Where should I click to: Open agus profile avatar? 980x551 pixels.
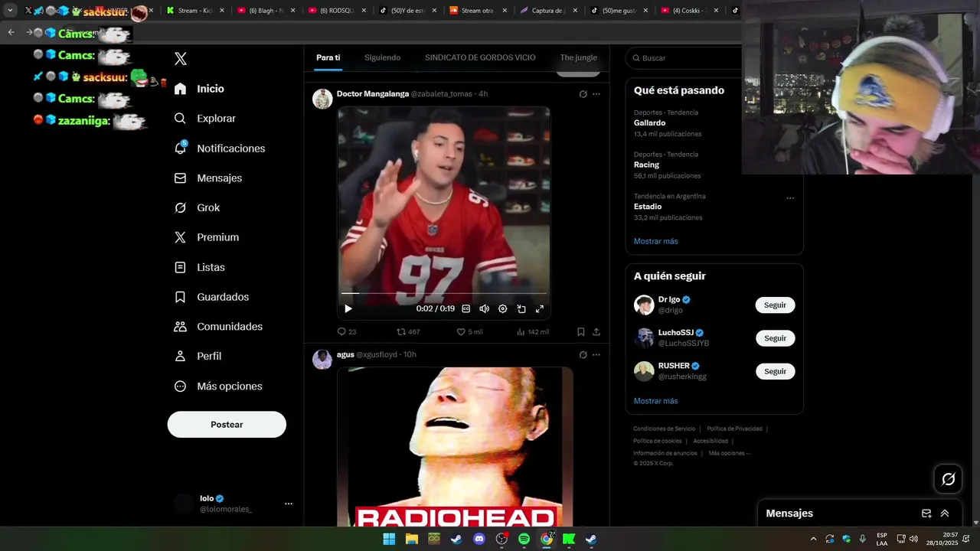click(x=322, y=360)
